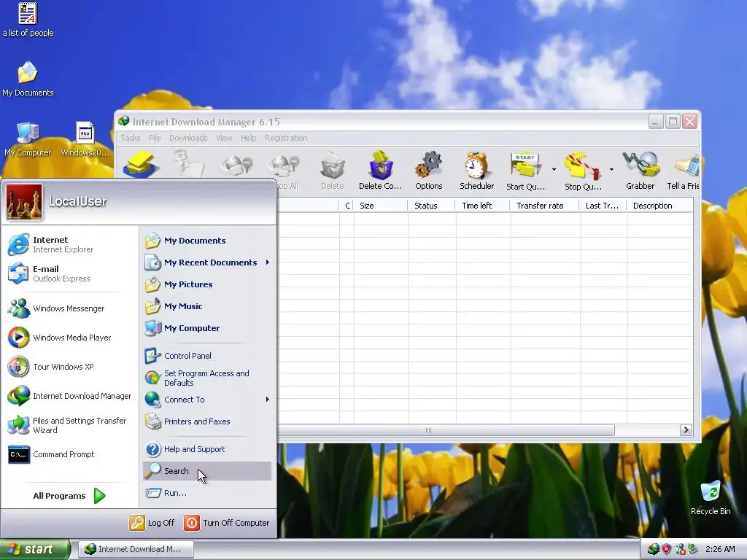Open the File menu in IDM
The height and width of the screenshot is (560, 747).
tap(155, 138)
